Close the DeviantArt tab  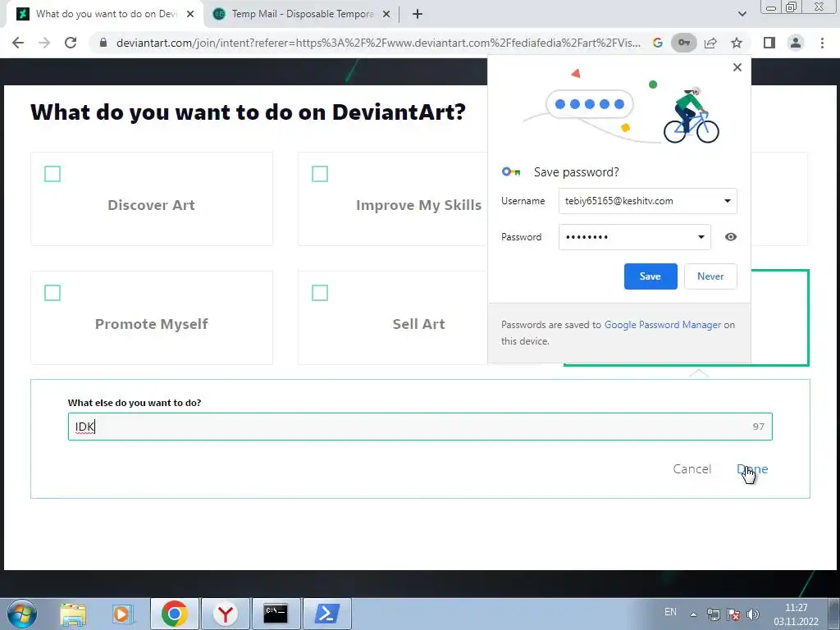coord(190,15)
